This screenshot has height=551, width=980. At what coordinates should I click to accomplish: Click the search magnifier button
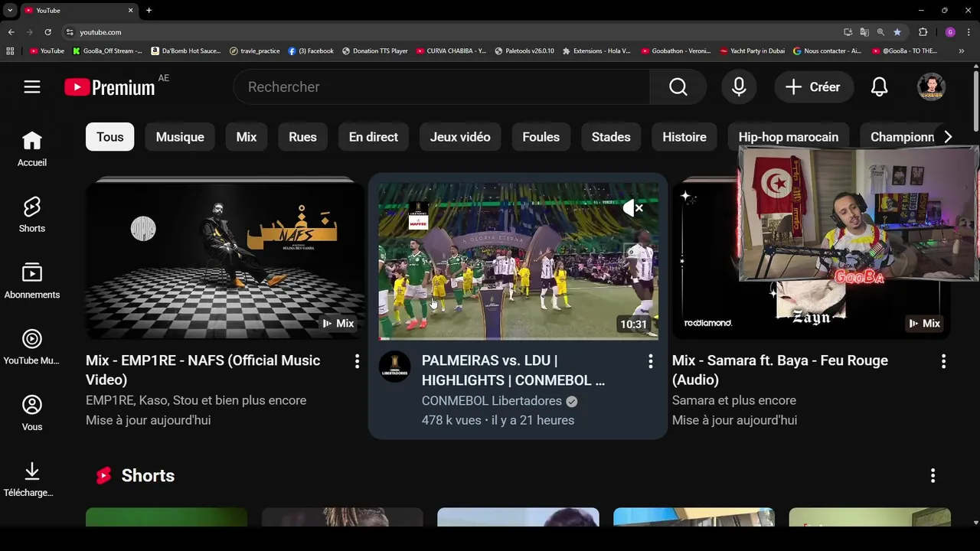678,87
